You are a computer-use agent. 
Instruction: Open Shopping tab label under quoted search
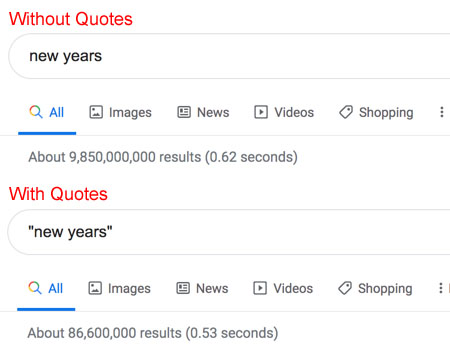point(385,289)
